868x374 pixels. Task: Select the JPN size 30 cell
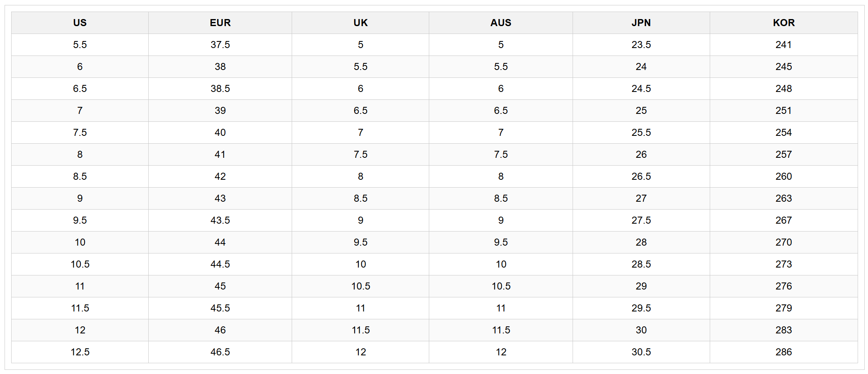[641, 330]
